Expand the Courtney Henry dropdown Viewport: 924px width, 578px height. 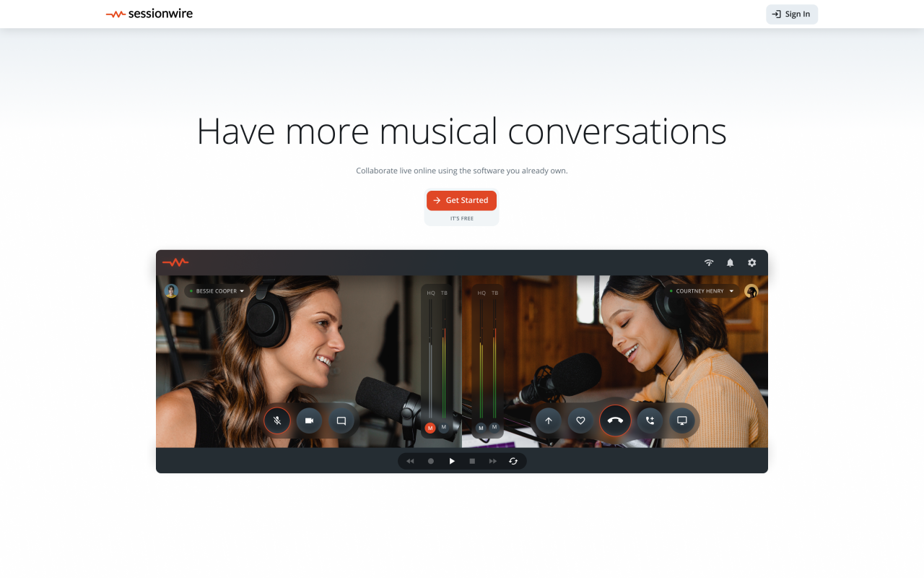pyautogui.click(x=702, y=291)
